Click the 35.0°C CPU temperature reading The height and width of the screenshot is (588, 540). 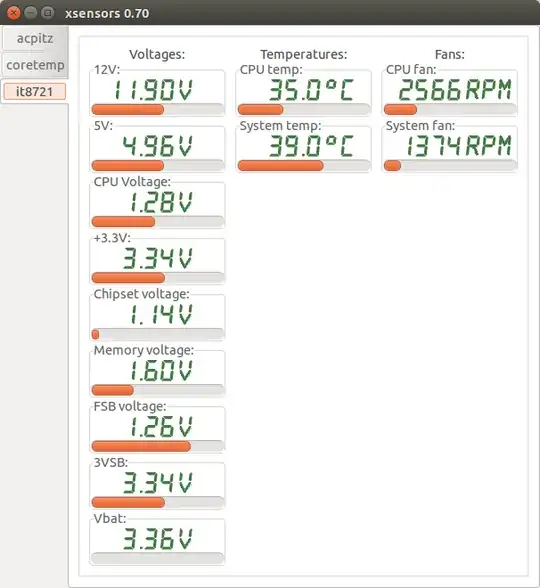click(311, 90)
